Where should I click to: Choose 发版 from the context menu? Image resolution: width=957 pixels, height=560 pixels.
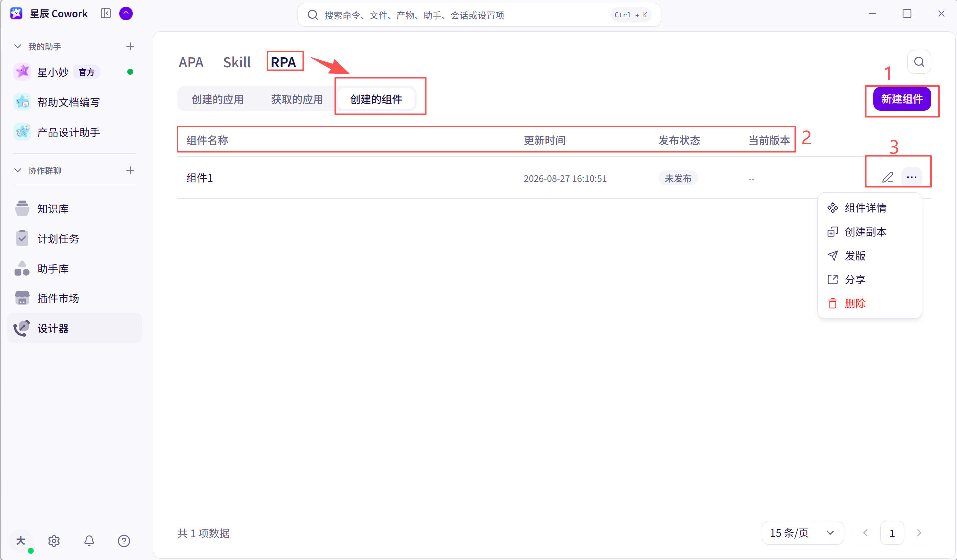[870, 256]
